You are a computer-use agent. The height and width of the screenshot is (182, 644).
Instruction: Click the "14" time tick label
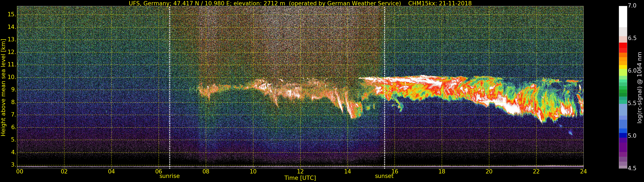point(348,172)
